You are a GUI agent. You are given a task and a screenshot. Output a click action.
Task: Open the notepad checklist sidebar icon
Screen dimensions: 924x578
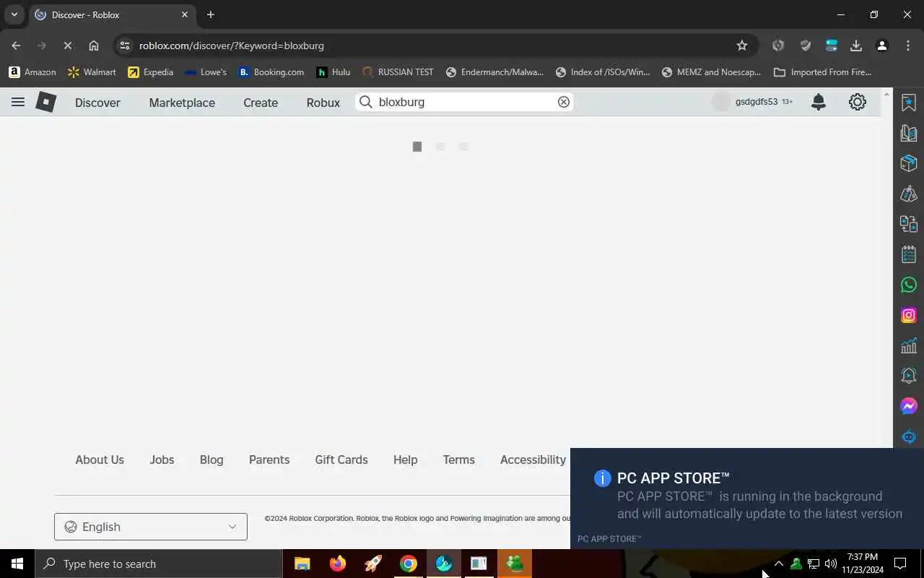(909, 254)
